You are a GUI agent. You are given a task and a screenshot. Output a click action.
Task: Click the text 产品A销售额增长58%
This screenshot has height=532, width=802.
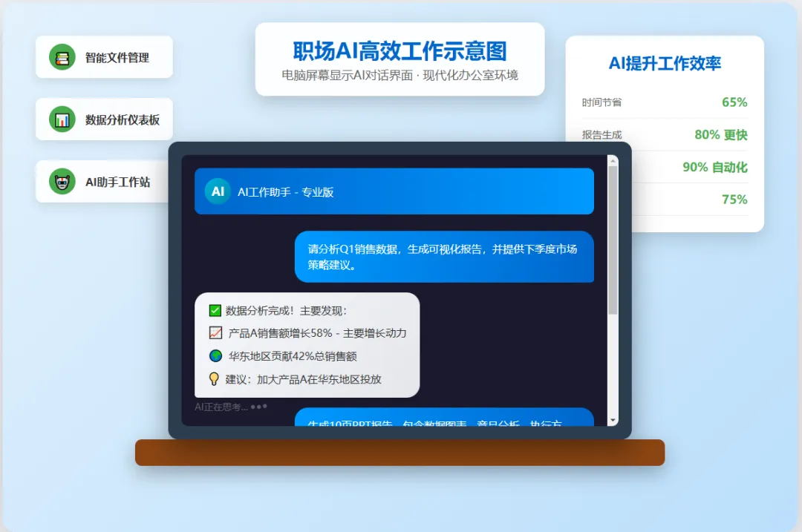coord(280,333)
